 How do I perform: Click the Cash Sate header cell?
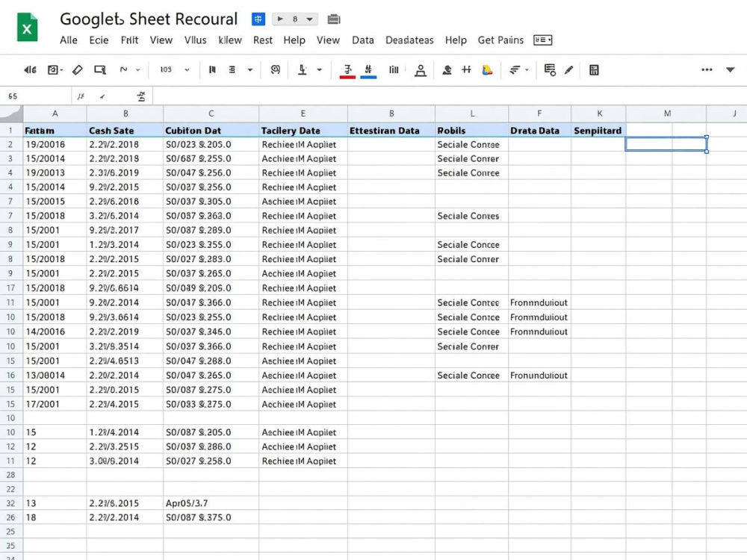coord(125,131)
